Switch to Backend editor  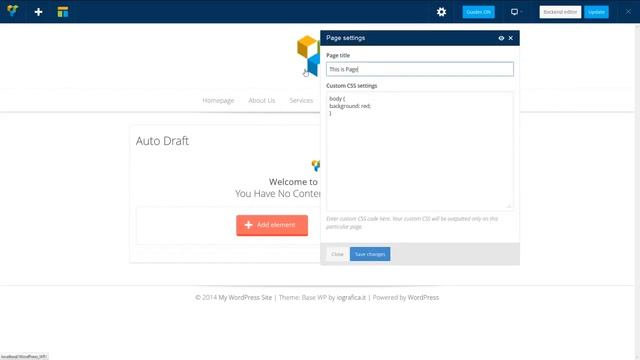[560, 12]
